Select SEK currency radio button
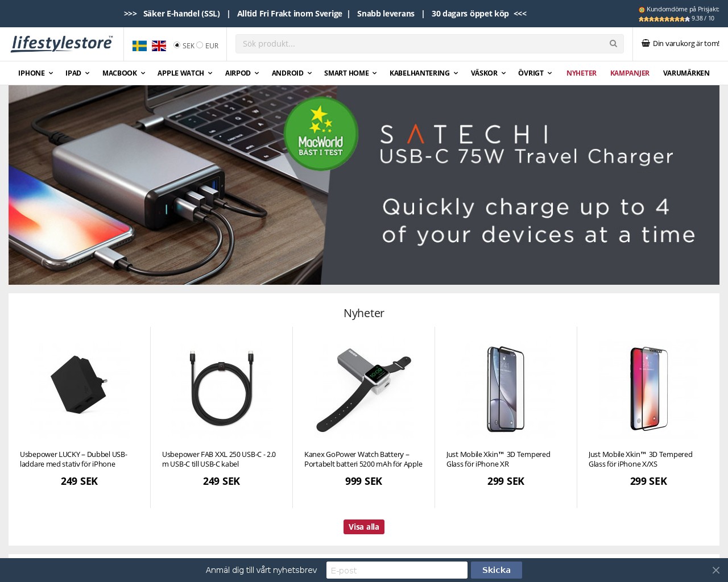 (177, 45)
